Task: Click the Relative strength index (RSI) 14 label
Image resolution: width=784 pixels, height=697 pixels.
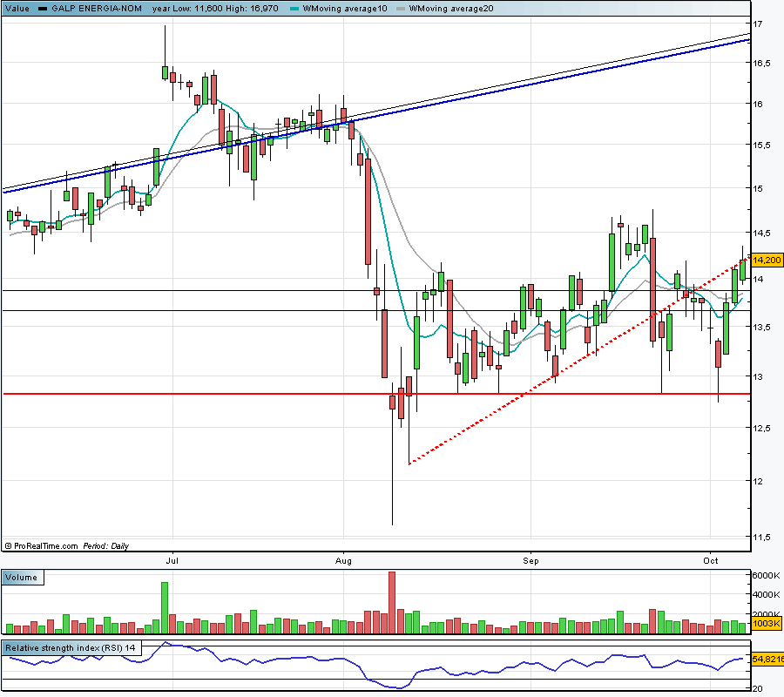Action: (71, 648)
